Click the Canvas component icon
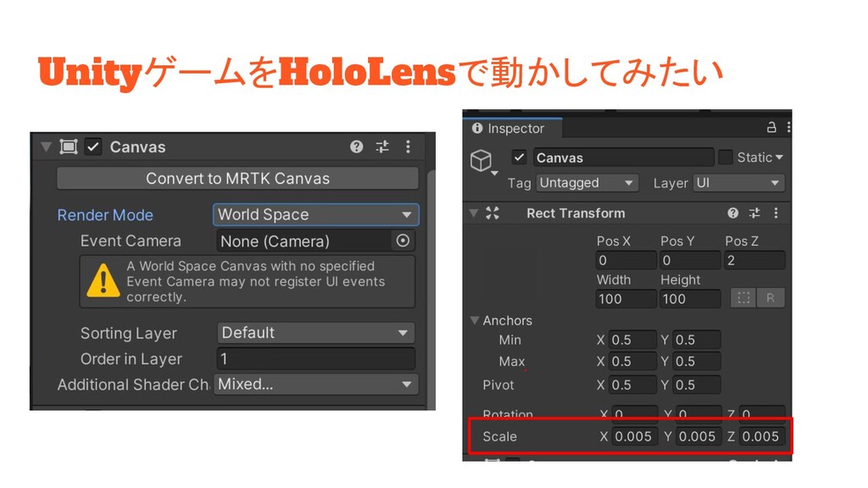The width and height of the screenshot is (868, 488). tap(68, 147)
